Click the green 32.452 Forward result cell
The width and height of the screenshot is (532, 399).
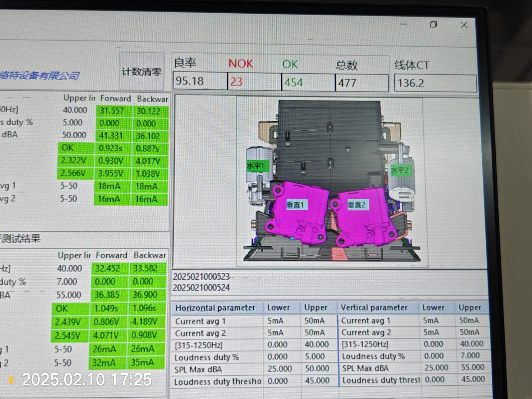(x=107, y=268)
